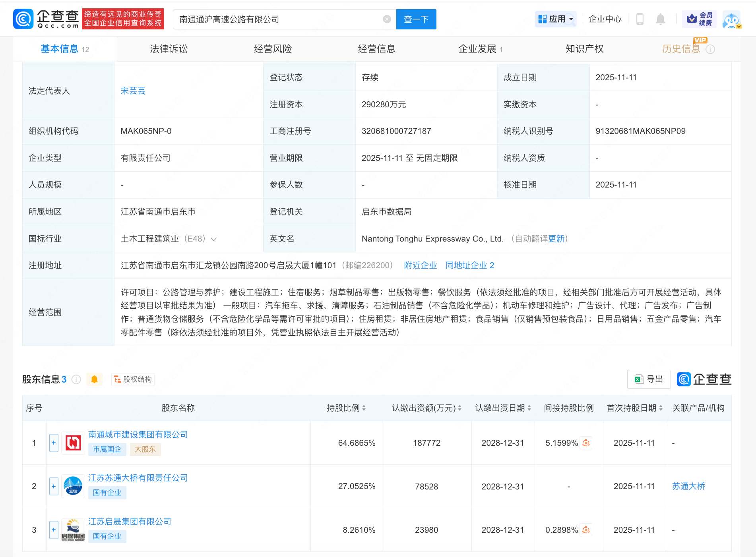The width and height of the screenshot is (756, 557).
Task: Open the user avatar profile
Action: click(x=731, y=20)
